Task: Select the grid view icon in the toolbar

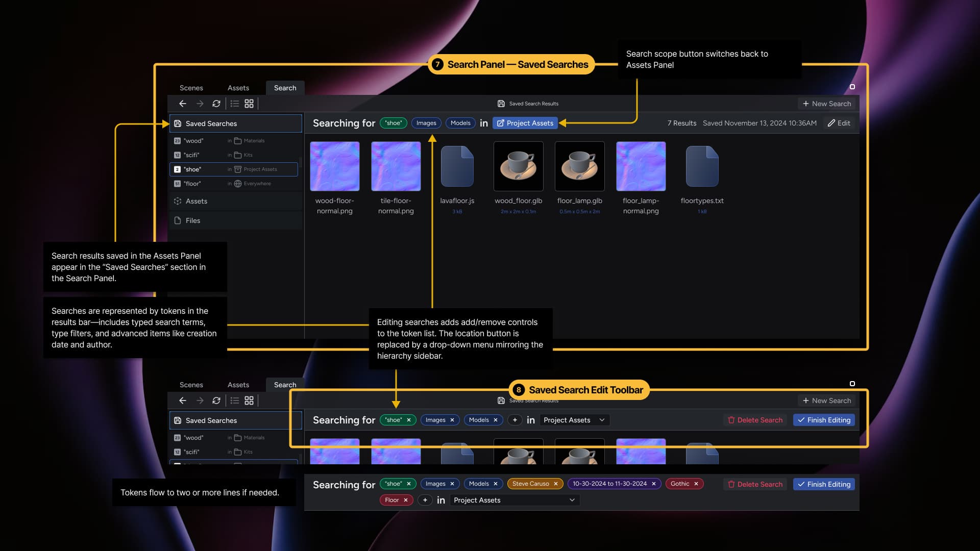Action: tap(250, 104)
